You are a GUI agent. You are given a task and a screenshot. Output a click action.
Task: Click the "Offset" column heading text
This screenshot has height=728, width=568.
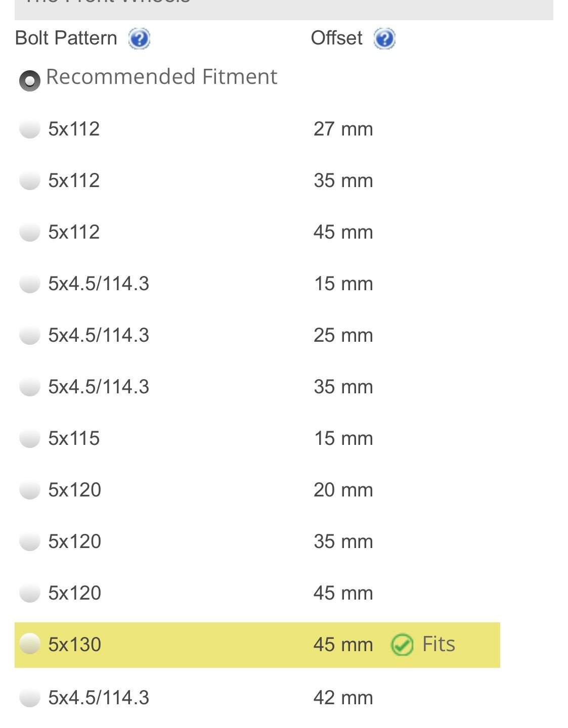coord(336,38)
